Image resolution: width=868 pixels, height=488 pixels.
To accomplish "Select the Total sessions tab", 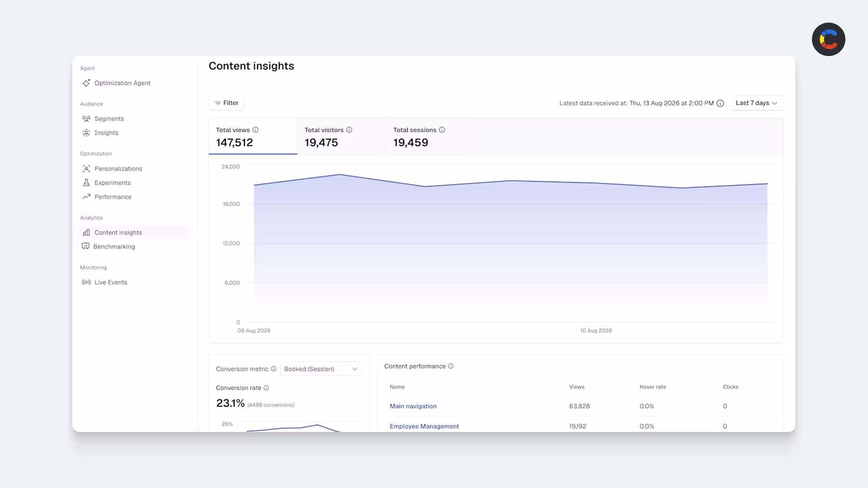I will coord(430,136).
